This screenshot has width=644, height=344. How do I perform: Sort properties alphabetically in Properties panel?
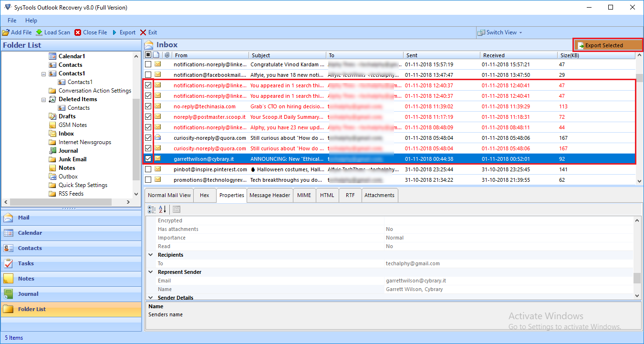coord(163,209)
